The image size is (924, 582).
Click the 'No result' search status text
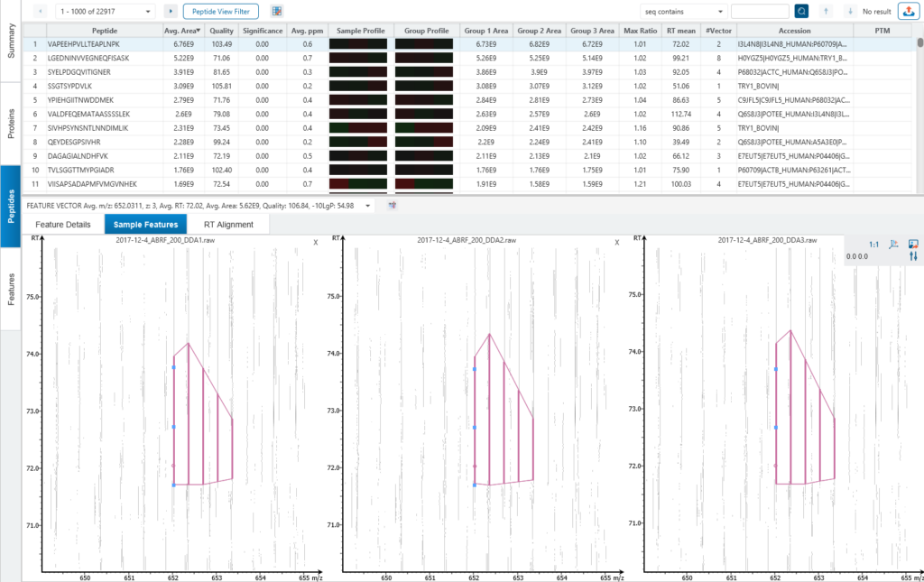click(877, 12)
